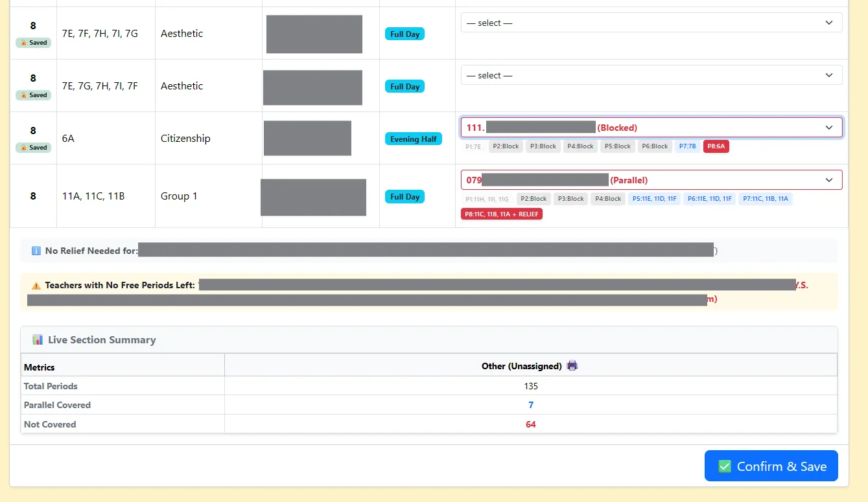The width and height of the screenshot is (868, 502).
Task: Open relief teacher dropdown for 7E, 7F, 7H, 7I, 7G
Action: pyautogui.click(x=651, y=23)
